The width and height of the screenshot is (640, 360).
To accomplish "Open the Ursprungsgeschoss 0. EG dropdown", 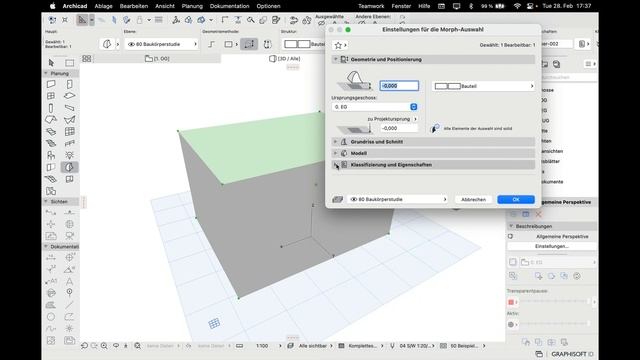I will pos(375,107).
